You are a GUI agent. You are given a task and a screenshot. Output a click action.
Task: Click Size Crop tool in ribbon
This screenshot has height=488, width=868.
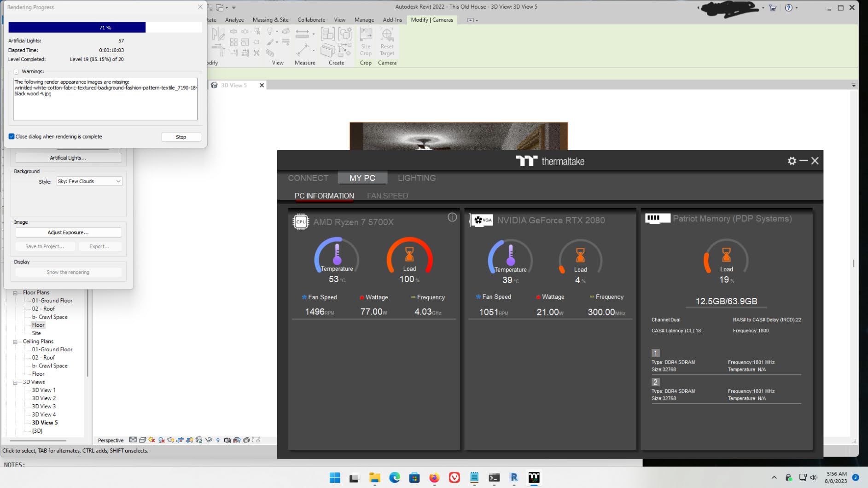tap(366, 42)
